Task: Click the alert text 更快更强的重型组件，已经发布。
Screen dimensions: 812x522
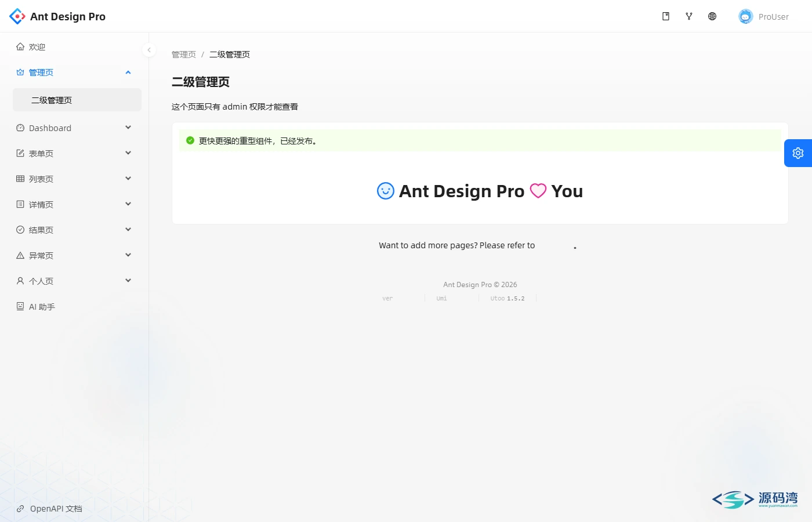Action: tap(258, 141)
